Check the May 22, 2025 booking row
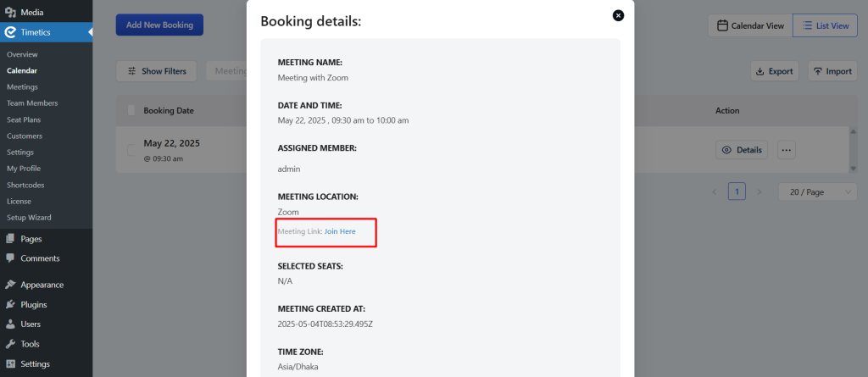Viewport: 868px width, 377px height. click(x=131, y=150)
